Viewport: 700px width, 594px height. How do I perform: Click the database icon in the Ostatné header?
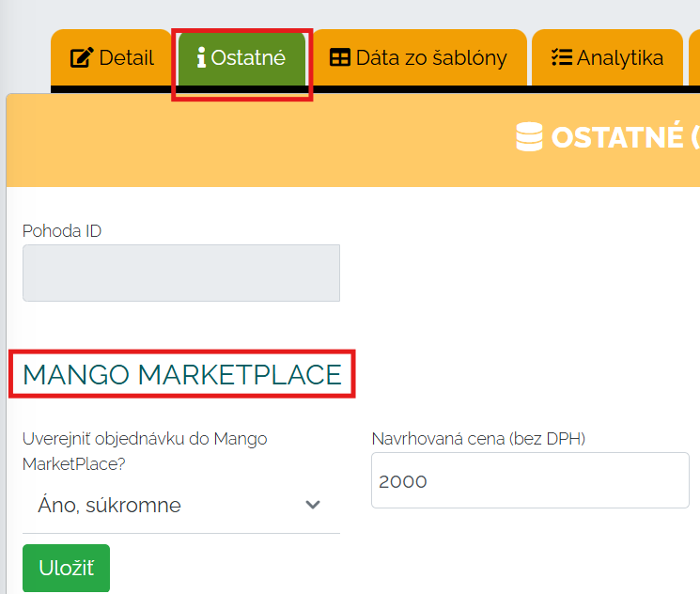pos(529,137)
